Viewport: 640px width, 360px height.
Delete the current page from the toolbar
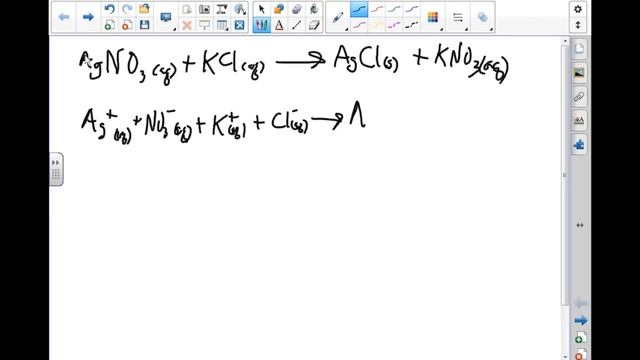(x=127, y=25)
